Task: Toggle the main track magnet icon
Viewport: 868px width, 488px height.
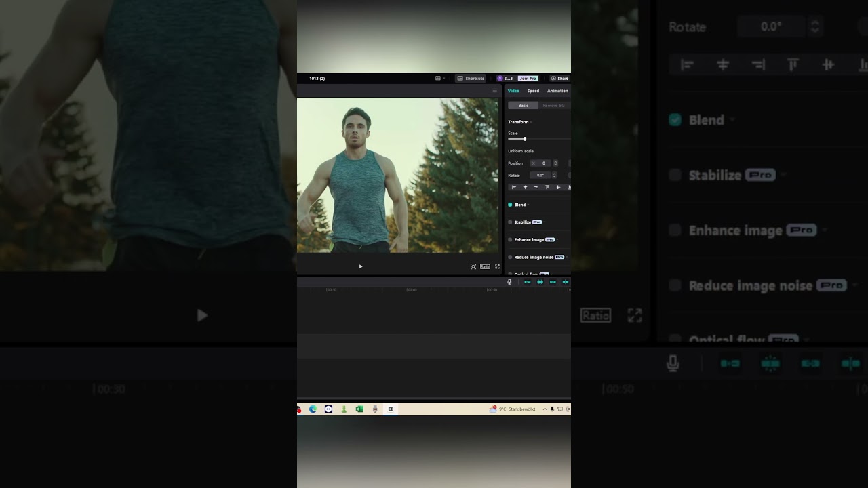Action: tap(527, 282)
